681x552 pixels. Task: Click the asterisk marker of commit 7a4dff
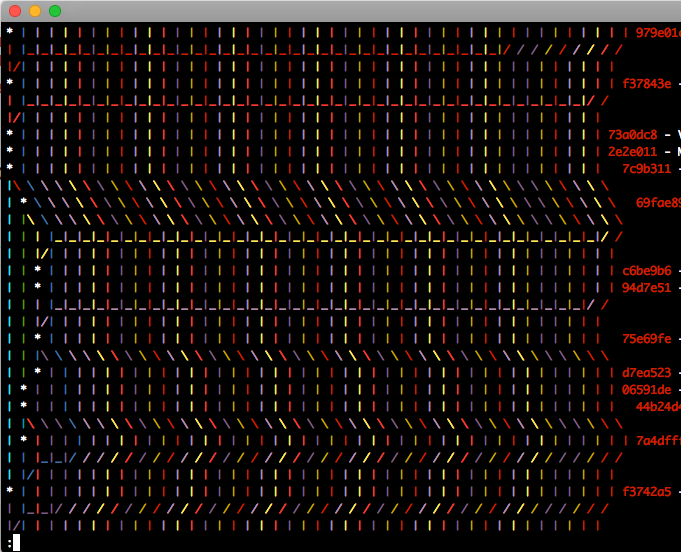[24, 439]
